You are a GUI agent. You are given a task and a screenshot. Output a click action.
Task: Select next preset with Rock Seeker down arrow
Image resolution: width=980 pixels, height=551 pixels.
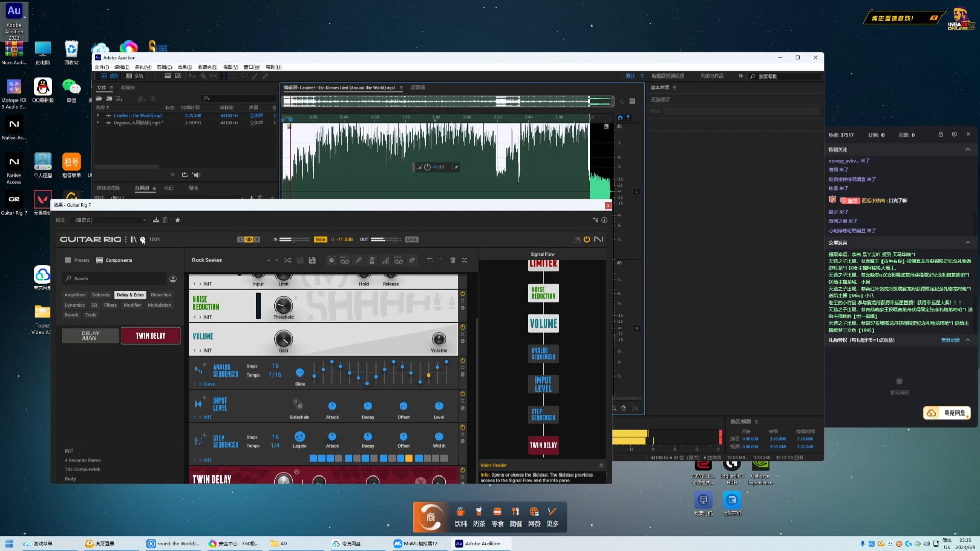tap(276, 261)
